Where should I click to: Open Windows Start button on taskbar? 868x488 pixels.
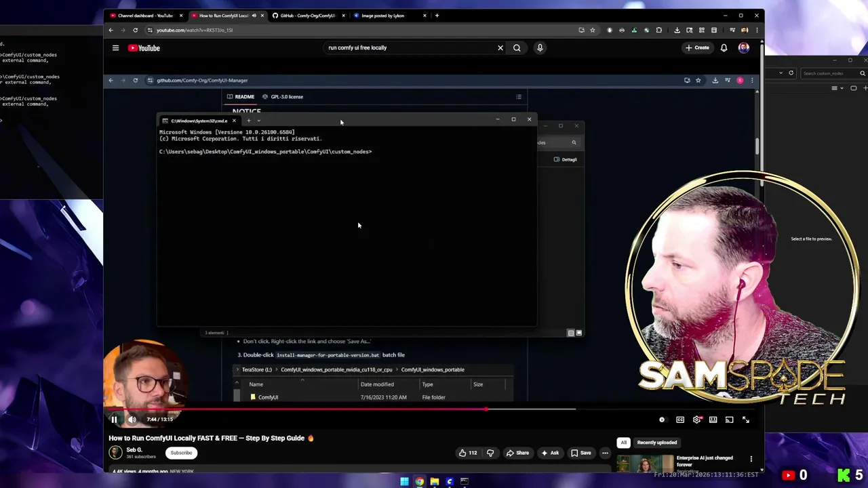click(404, 482)
